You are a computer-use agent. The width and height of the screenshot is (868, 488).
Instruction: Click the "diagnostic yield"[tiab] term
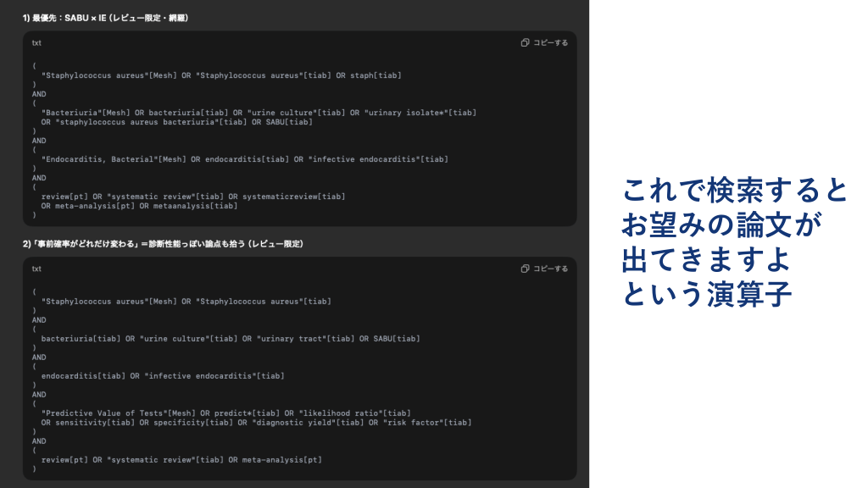[x=303, y=423]
